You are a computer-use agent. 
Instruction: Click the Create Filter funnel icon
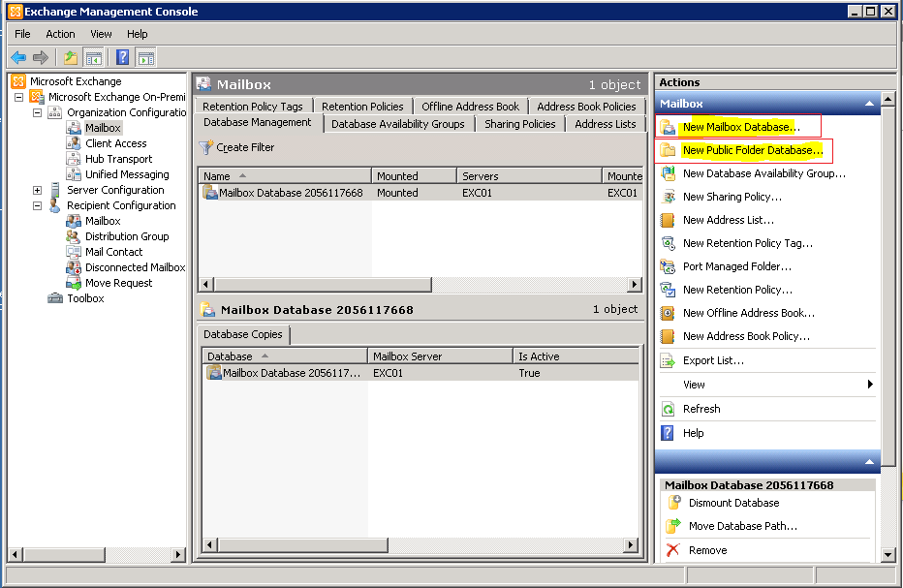coord(205,147)
